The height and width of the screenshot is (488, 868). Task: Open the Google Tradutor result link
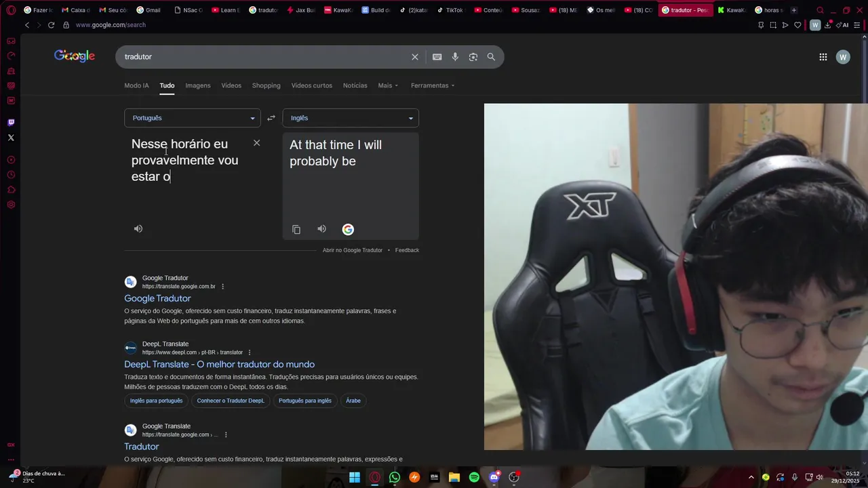(x=157, y=298)
